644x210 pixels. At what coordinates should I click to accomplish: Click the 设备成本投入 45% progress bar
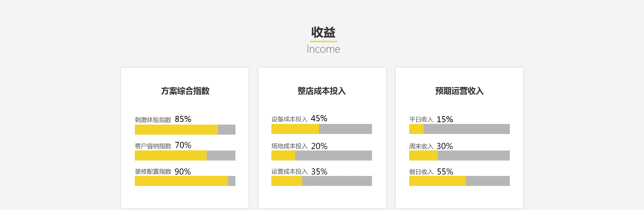click(322, 129)
